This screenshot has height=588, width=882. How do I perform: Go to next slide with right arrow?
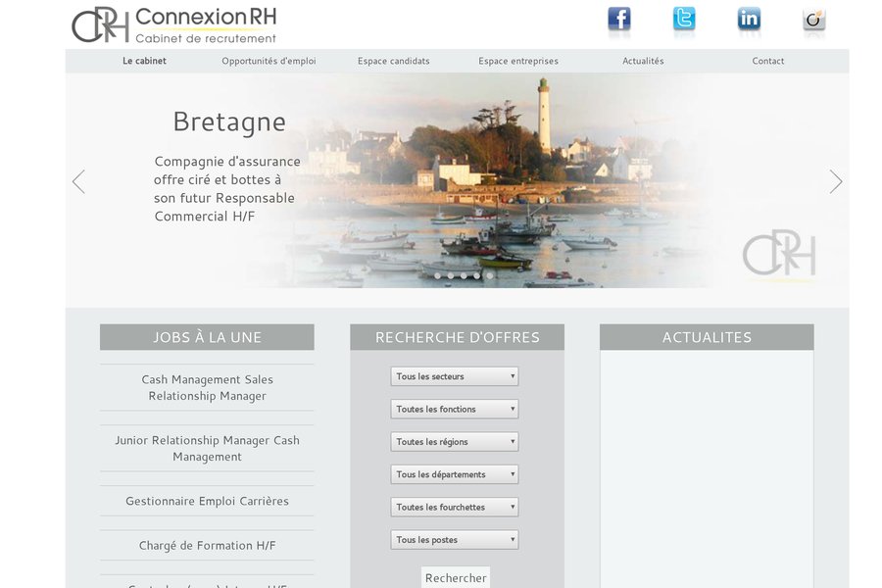836,181
